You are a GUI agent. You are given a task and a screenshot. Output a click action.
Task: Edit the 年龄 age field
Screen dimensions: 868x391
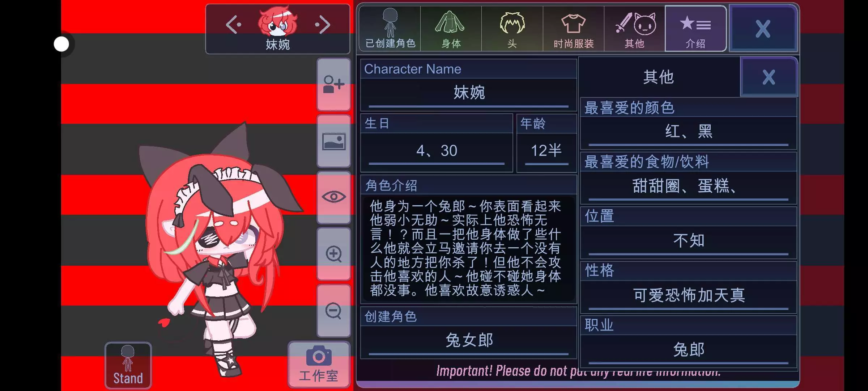(546, 152)
